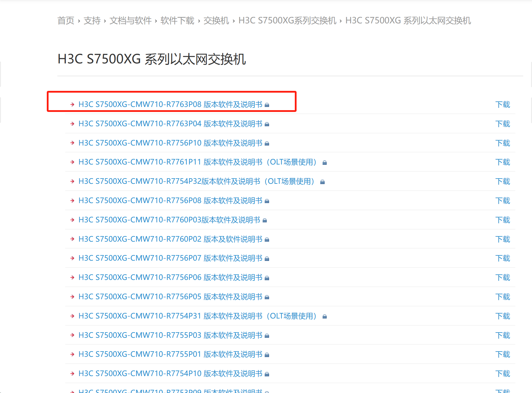Click the lock icon beside R7761P11 OLT entry
This screenshot has width=532, height=393.
tap(325, 163)
